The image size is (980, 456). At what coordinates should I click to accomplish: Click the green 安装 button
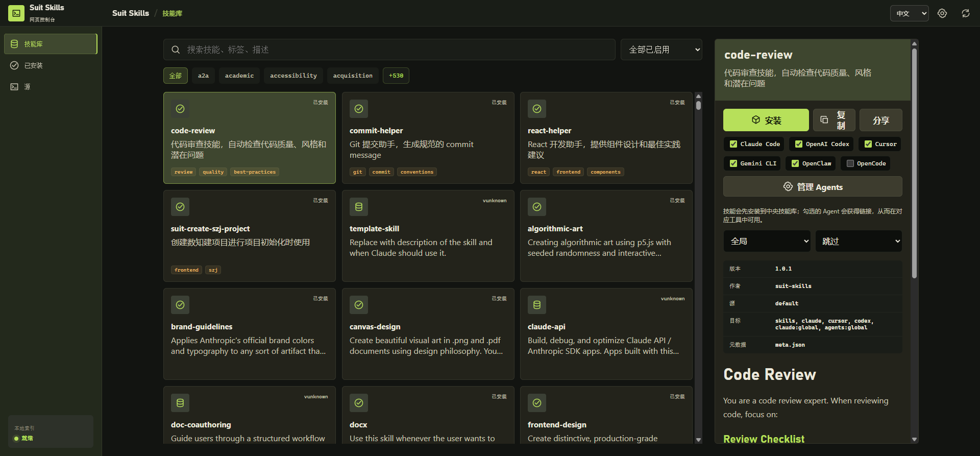click(x=766, y=120)
